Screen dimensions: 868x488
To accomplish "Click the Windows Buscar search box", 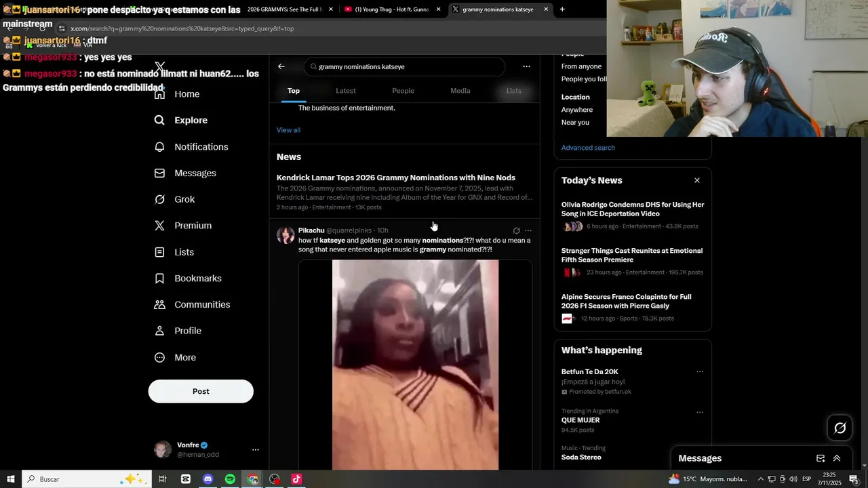I will (87, 479).
